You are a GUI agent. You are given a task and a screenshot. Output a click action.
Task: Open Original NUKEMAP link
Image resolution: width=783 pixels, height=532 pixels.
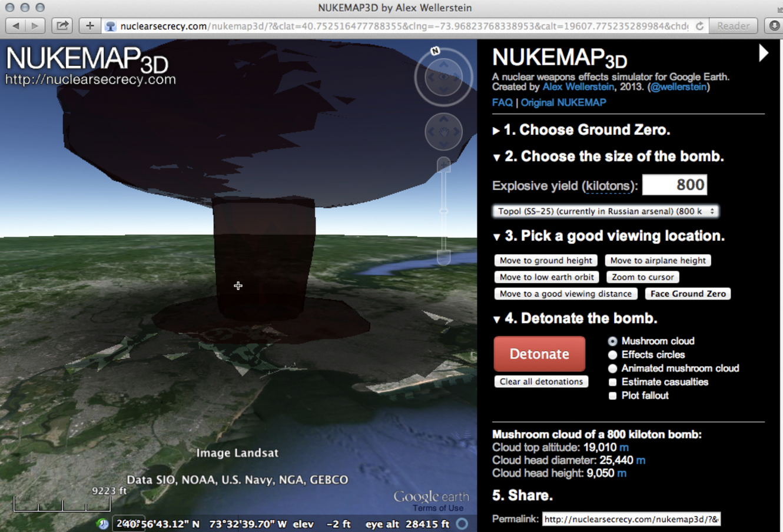pyautogui.click(x=563, y=102)
